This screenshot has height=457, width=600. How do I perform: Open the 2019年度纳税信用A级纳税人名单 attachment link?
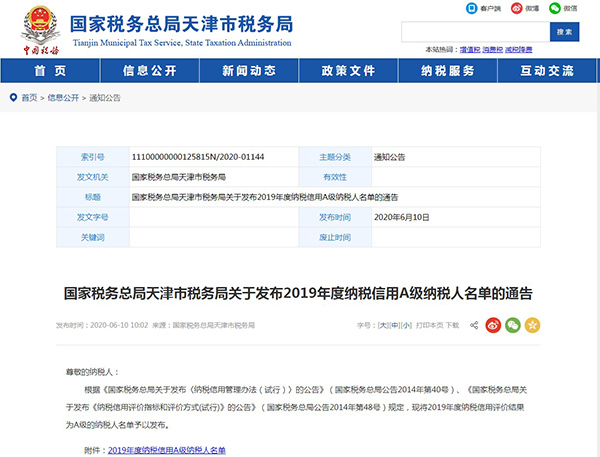tap(167, 450)
